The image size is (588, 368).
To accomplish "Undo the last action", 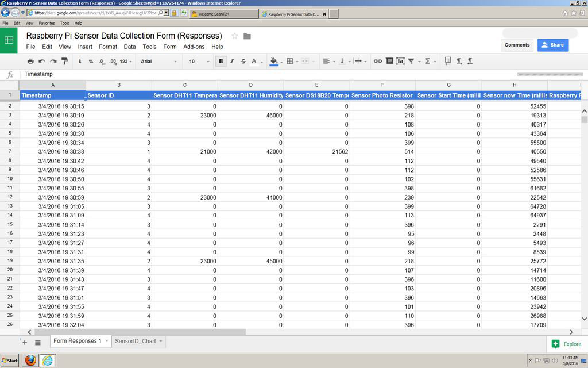I will click(42, 61).
